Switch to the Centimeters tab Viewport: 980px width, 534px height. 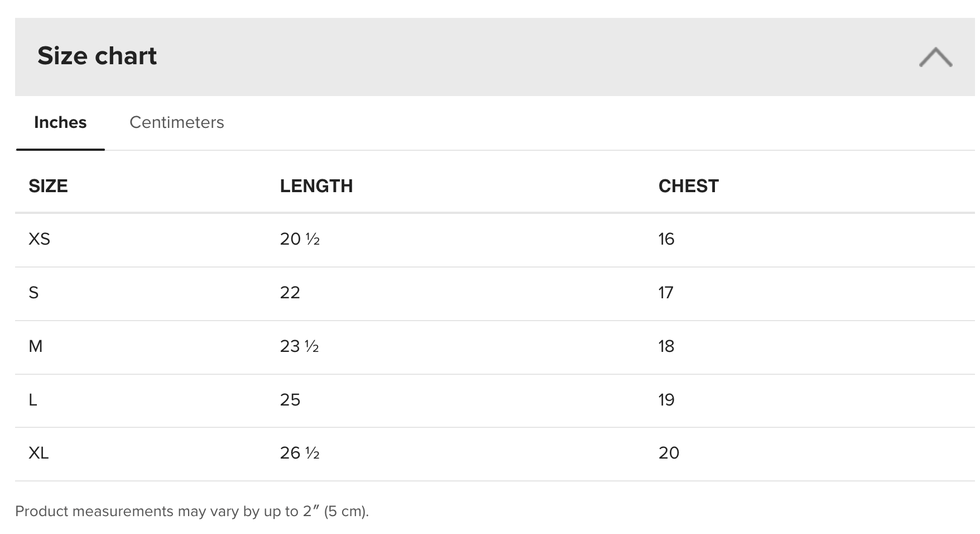tap(177, 122)
